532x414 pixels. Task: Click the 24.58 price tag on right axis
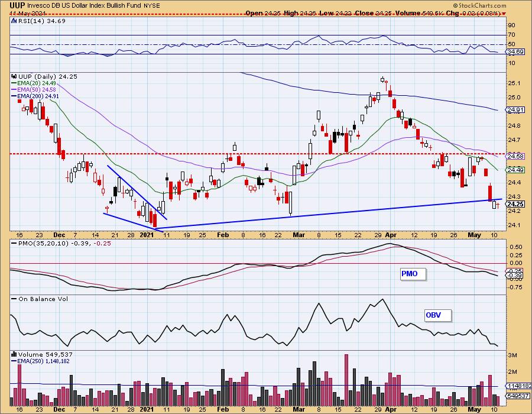(x=515, y=156)
